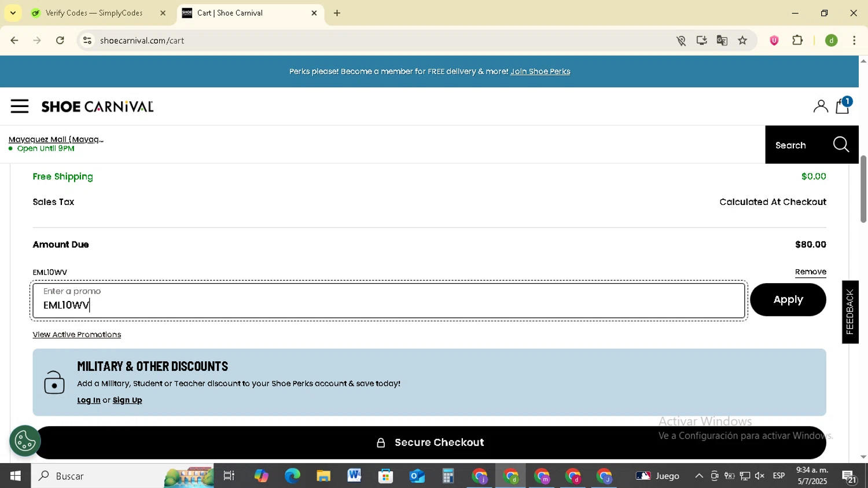Bookmark this page with star icon
Viewport: 868px width, 488px height.
coord(742,41)
